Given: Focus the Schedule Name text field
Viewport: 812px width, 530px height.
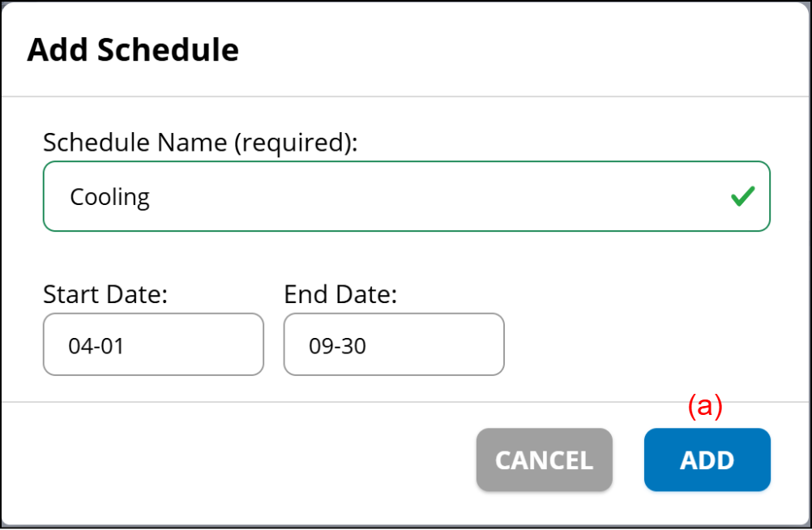Looking at the screenshot, I should click(389, 197).
